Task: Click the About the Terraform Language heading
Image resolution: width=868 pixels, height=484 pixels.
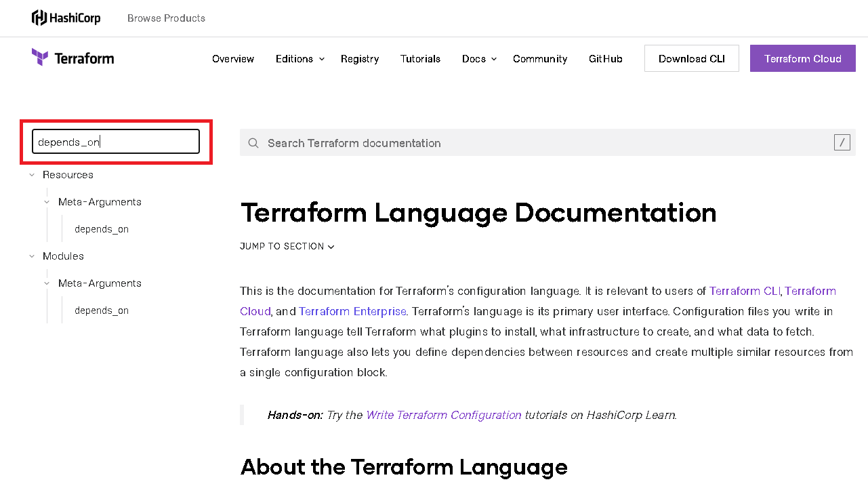Action: tap(404, 467)
